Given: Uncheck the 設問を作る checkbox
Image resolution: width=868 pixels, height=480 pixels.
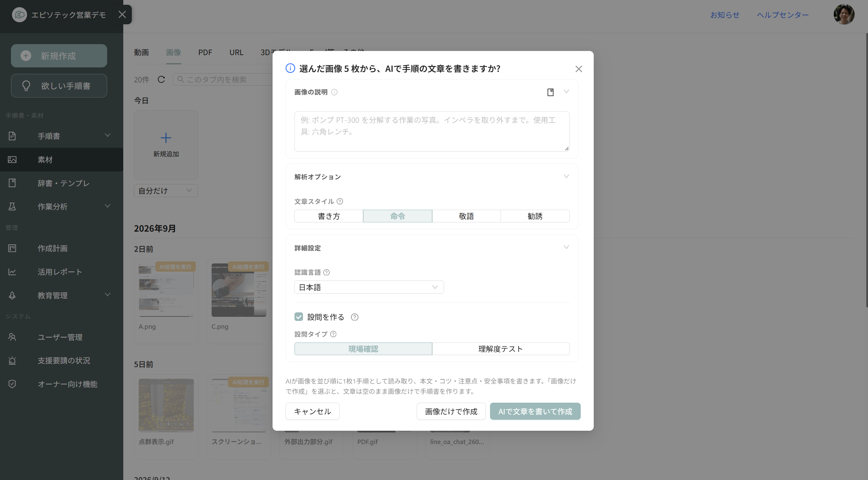Looking at the screenshot, I should [x=299, y=317].
